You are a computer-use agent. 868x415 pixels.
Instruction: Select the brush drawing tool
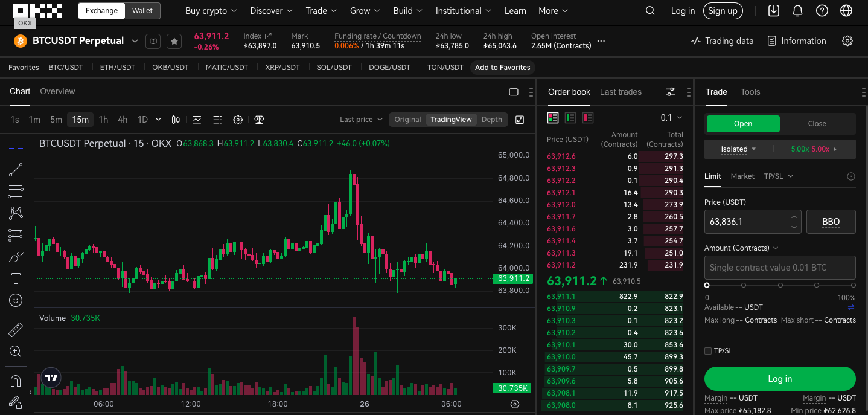click(x=16, y=257)
